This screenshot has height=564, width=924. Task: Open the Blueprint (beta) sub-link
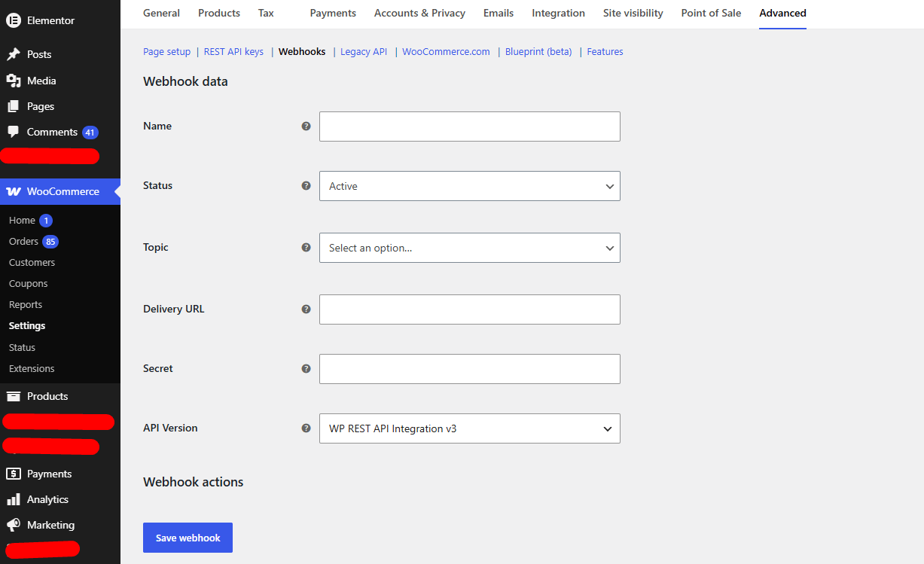pyautogui.click(x=538, y=52)
